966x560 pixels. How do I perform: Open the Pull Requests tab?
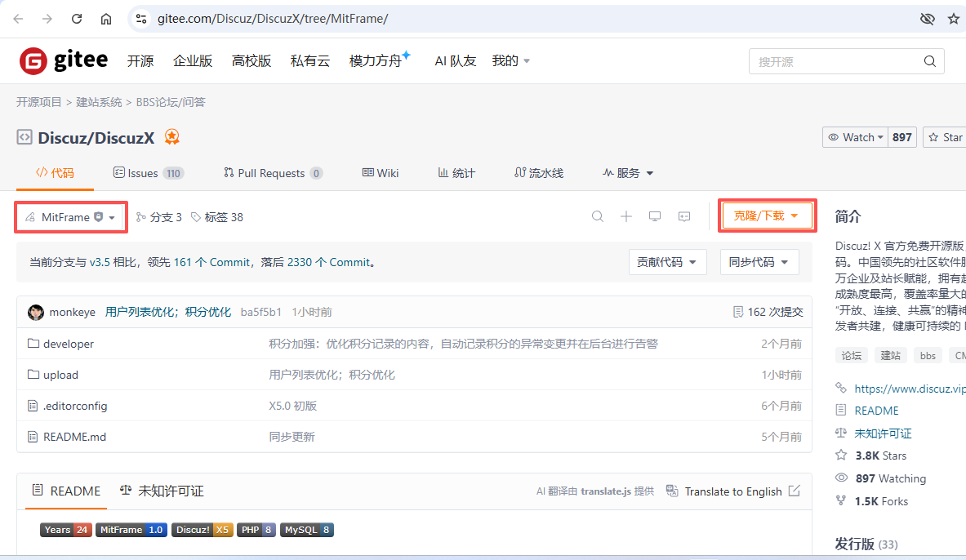pyautogui.click(x=273, y=173)
